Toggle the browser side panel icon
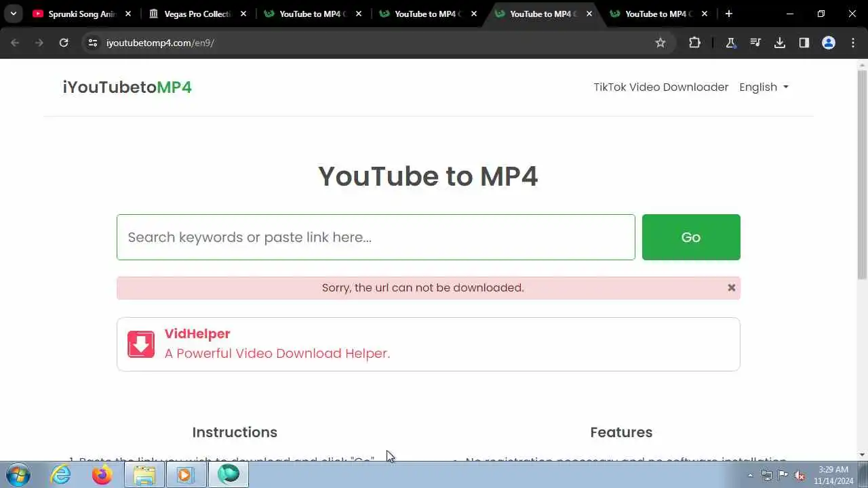The height and width of the screenshot is (488, 868). point(804,43)
